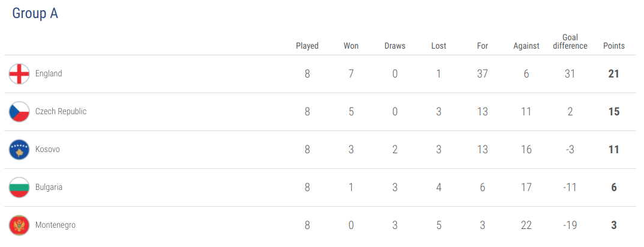Viewport: 644px width, 247px height.
Task: Open the England team link
Action: (x=49, y=74)
